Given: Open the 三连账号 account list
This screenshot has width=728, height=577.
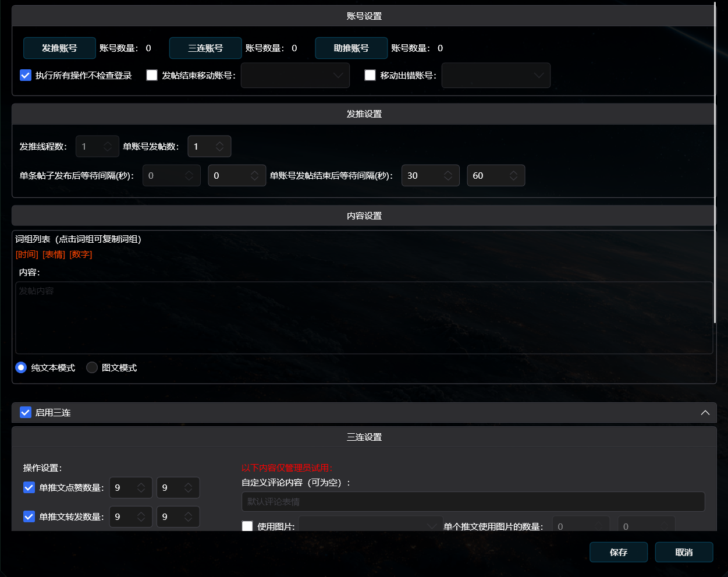Looking at the screenshot, I should 205,48.
